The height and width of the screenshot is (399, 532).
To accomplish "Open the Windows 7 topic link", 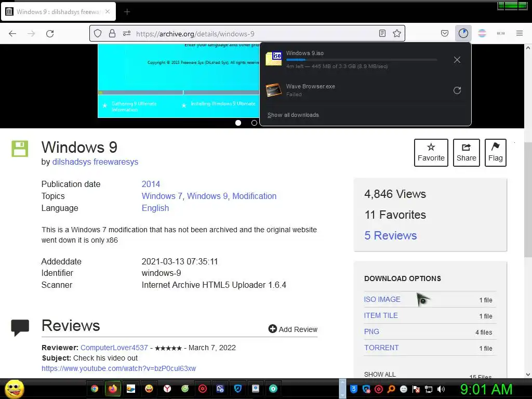I will pyautogui.click(x=162, y=196).
